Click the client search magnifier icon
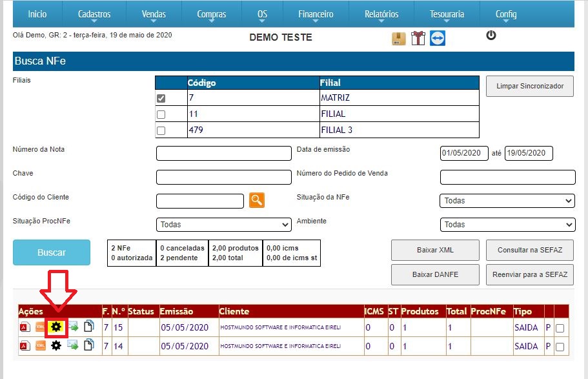This screenshot has width=588, height=379. click(x=256, y=200)
